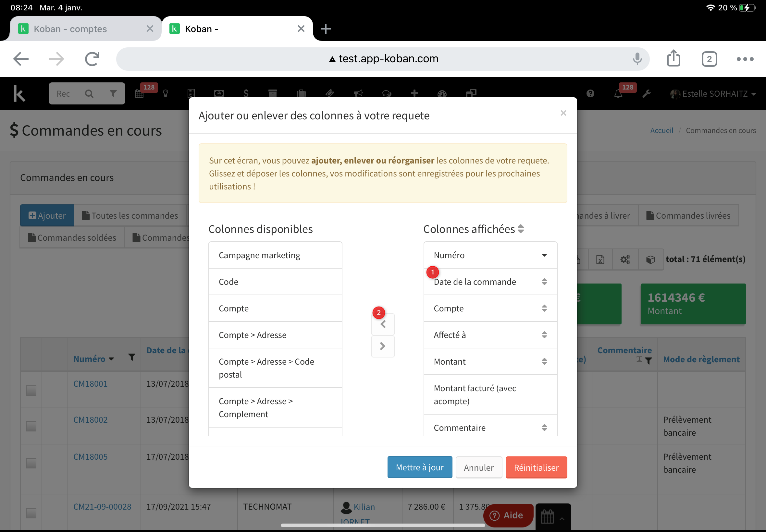Open the Numéro column sort dropdown
Screen dimensions: 766x532
(544, 255)
